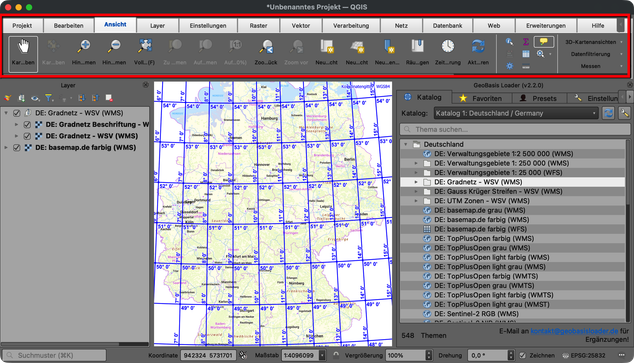Expand DE: Gradnetz Beschriftung layer legend

[17, 125]
